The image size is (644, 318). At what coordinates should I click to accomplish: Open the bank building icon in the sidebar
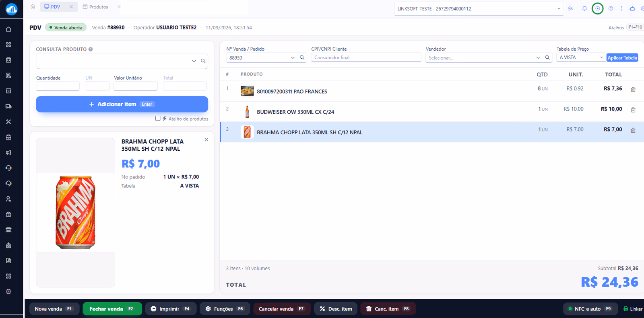point(8,214)
